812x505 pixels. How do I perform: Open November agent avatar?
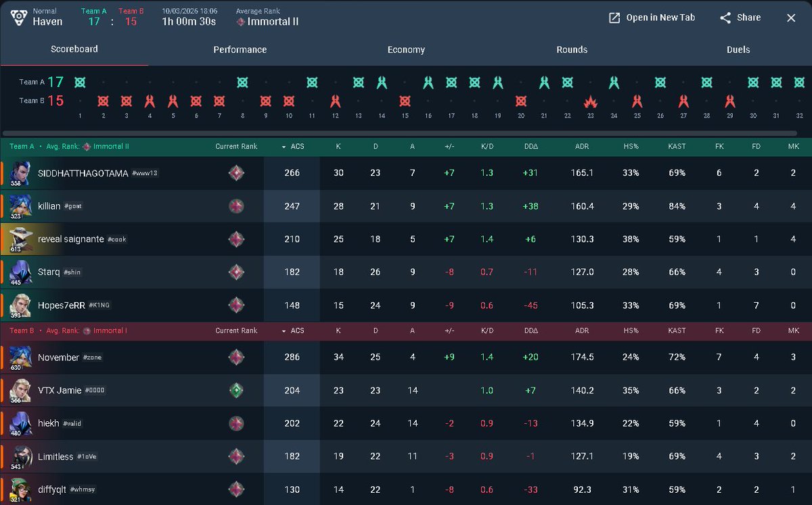click(x=20, y=358)
